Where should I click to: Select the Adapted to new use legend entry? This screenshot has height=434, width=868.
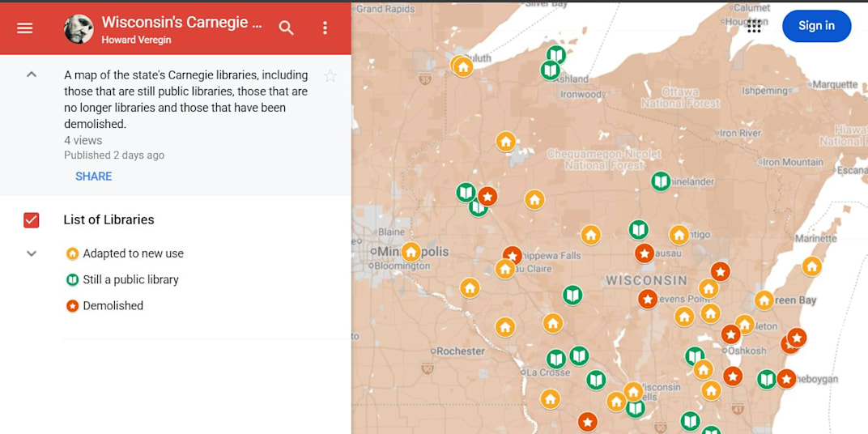pos(126,253)
